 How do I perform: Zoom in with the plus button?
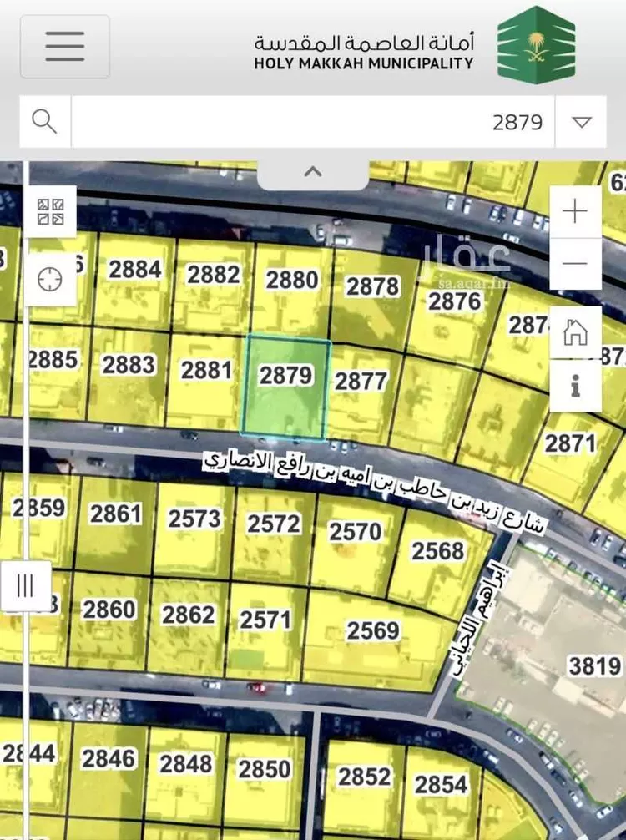coord(575,211)
